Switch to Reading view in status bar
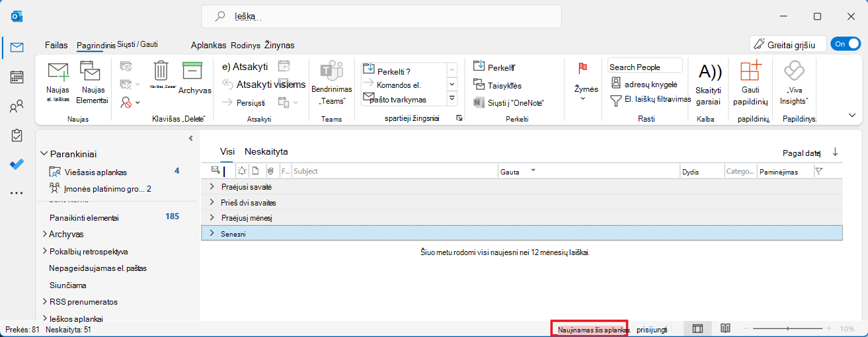The image size is (868, 337). (725, 328)
